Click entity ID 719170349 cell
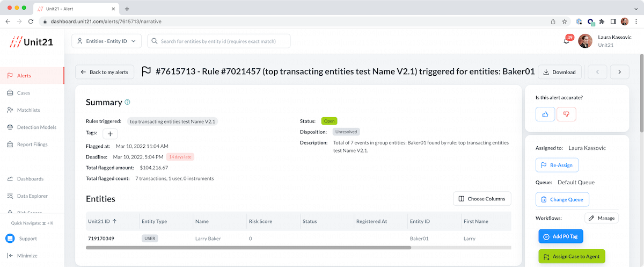The width and height of the screenshot is (644, 267). pos(101,238)
